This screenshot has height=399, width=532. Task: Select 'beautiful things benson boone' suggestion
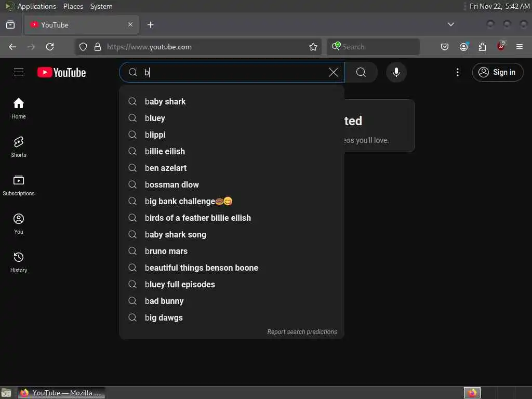(232, 268)
